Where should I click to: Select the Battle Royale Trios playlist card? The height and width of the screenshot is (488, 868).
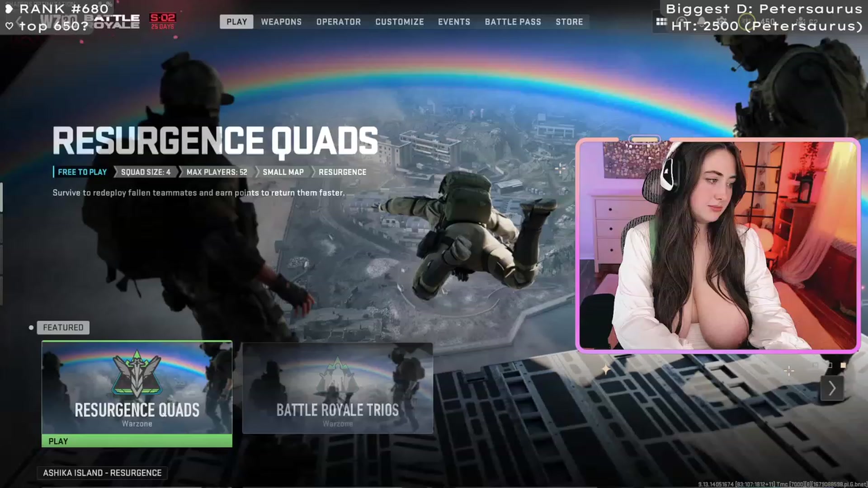click(338, 388)
